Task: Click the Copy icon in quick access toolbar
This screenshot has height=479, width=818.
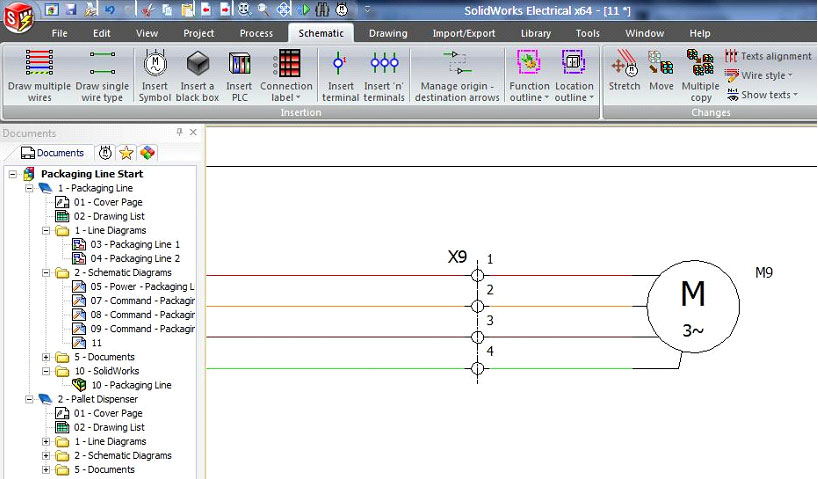Action: (167, 9)
